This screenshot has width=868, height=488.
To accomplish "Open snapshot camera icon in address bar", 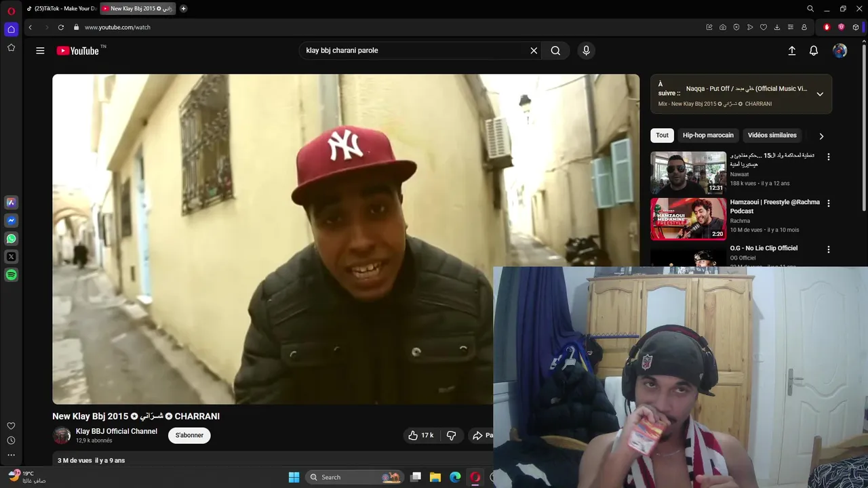I will click(723, 27).
